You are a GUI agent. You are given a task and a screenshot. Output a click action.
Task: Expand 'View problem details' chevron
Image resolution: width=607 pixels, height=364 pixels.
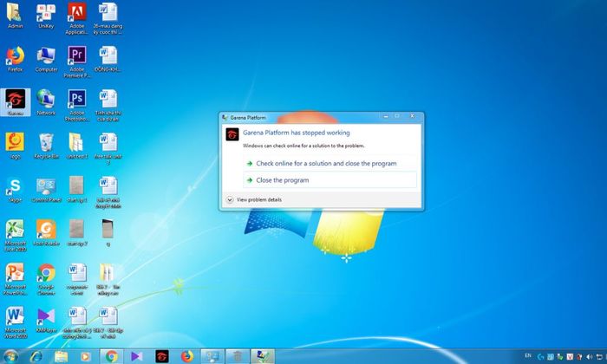coord(230,199)
